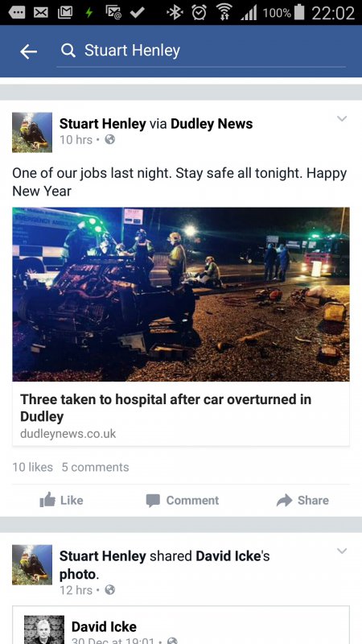View the 5 comments on the post
This screenshot has width=362, height=644.
point(95,467)
